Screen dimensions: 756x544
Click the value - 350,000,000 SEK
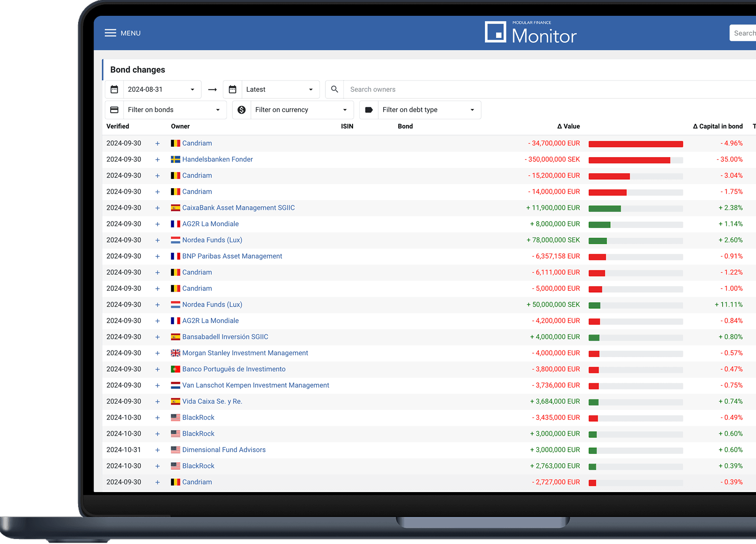(x=552, y=159)
